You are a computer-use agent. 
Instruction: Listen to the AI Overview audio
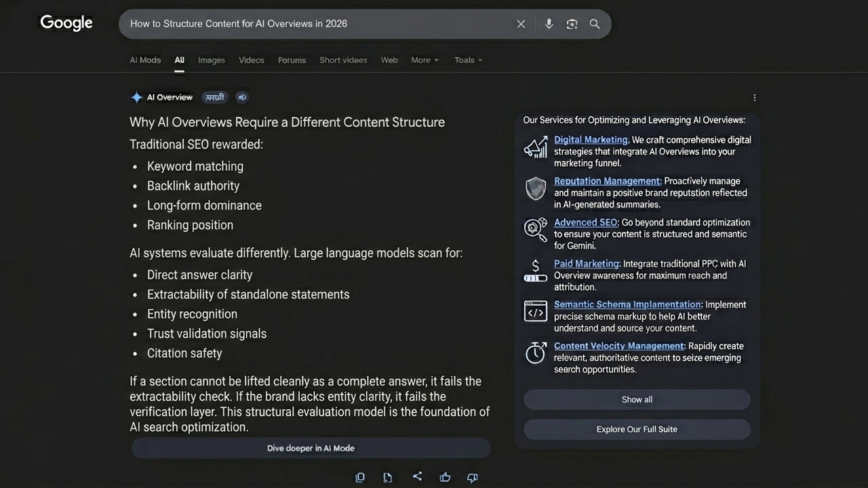point(242,97)
